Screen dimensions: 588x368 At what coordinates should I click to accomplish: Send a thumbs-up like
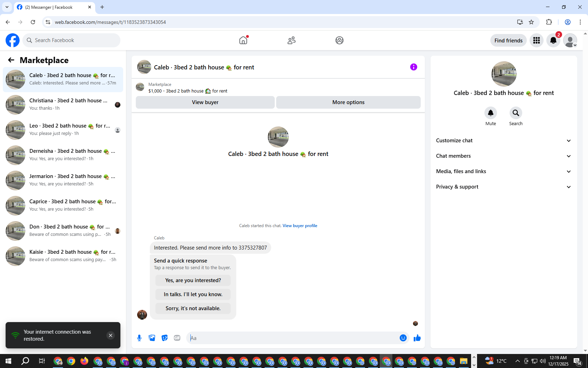pos(417,338)
